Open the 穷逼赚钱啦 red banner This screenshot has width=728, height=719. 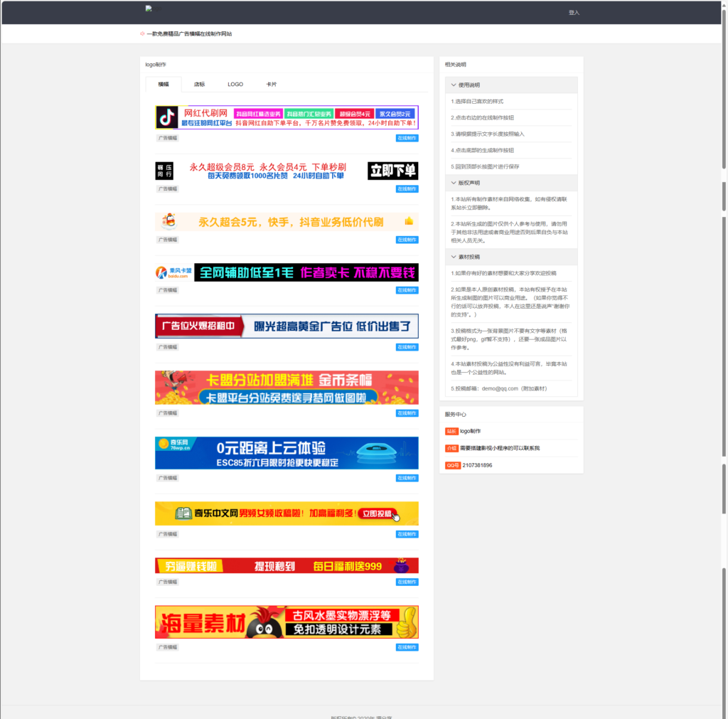click(287, 565)
